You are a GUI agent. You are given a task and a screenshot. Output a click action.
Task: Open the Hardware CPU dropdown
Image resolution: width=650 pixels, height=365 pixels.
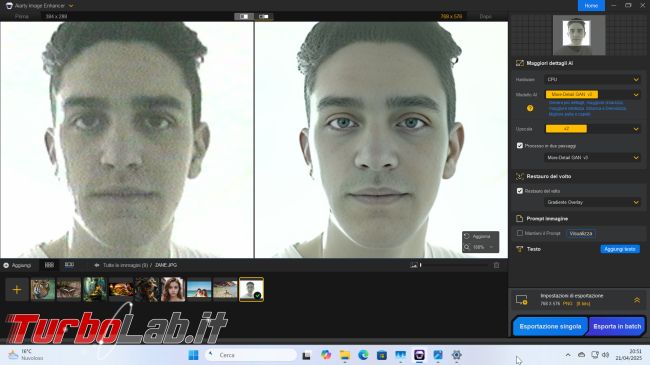click(593, 79)
